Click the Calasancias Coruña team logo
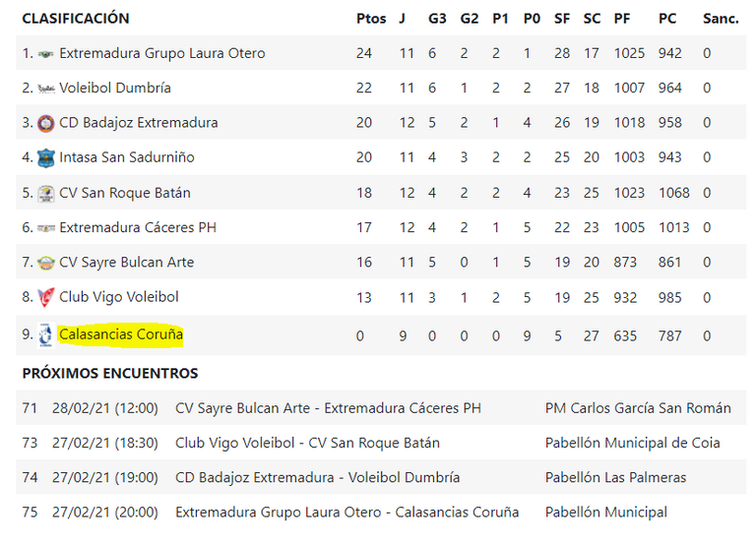This screenshot has height=545, width=756. (x=46, y=334)
